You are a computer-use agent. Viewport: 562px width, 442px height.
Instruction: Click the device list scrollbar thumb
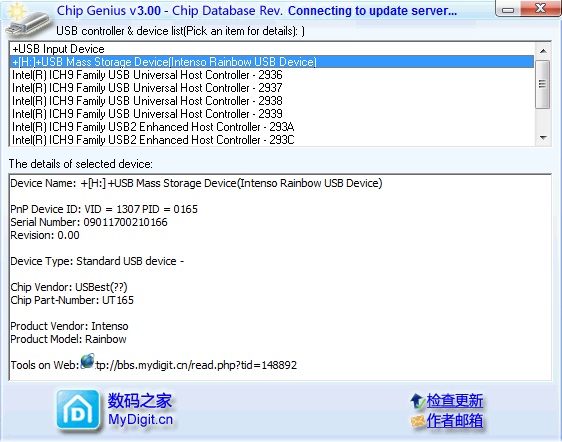pyautogui.click(x=543, y=84)
